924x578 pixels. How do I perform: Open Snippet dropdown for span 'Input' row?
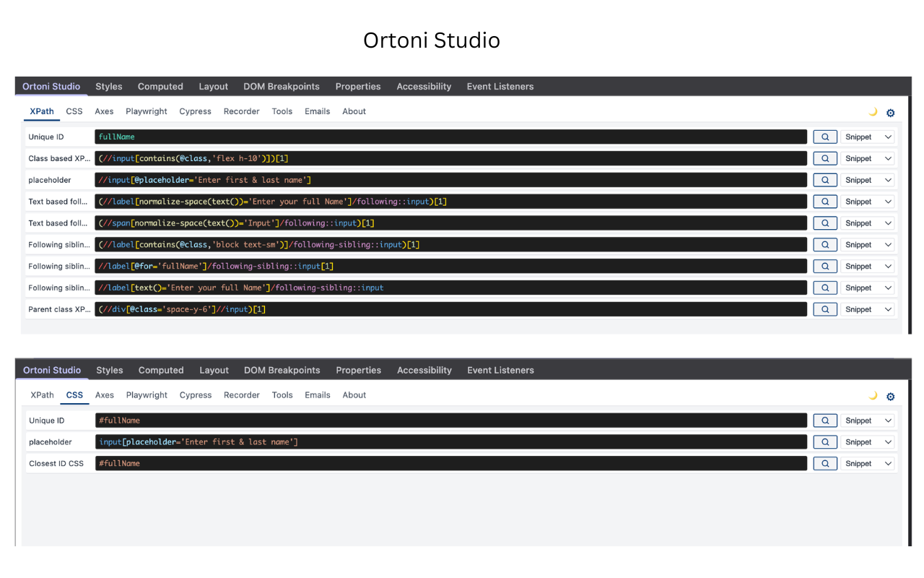tap(868, 223)
